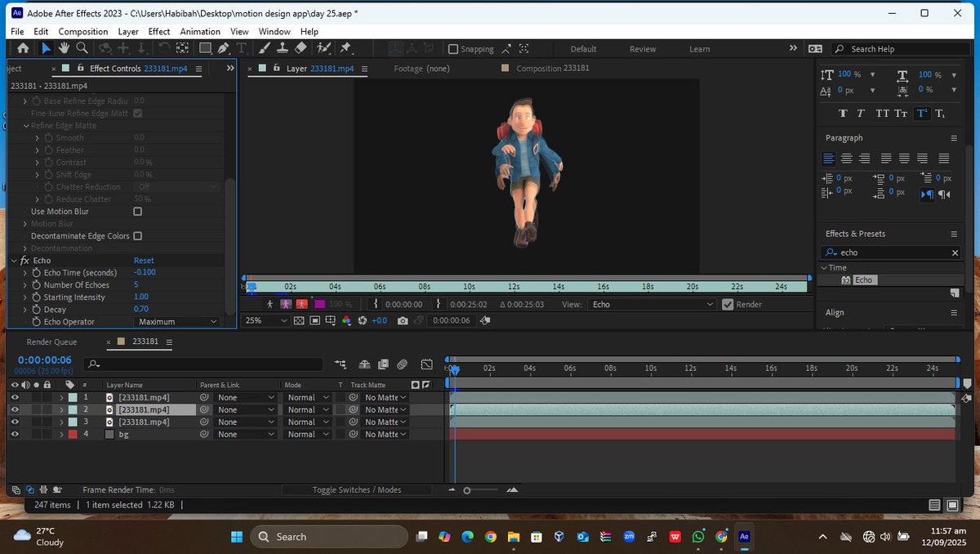Select the Pen tool
Image resolution: width=980 pixels, height=554 pixels.
224,48
